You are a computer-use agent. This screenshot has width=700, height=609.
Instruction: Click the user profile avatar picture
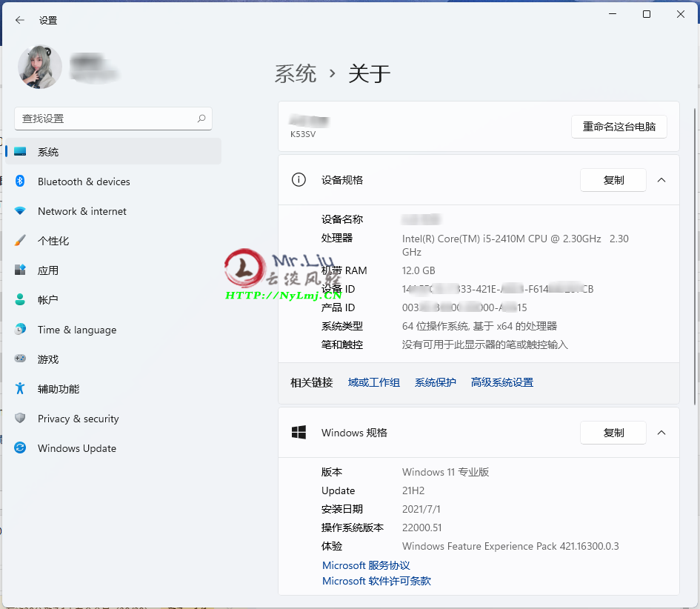(x=40, y=67)
